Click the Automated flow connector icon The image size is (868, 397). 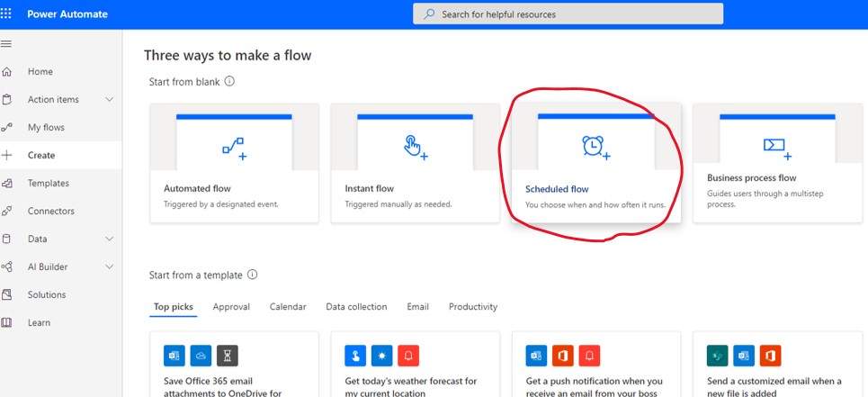234,149
